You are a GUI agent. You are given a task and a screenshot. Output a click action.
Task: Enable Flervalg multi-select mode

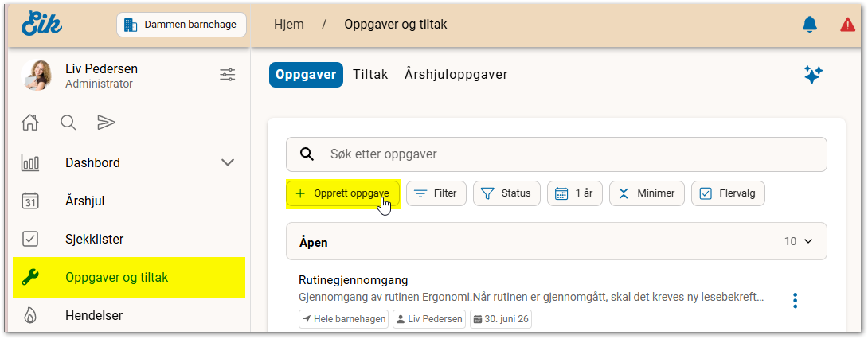[728, 193]
